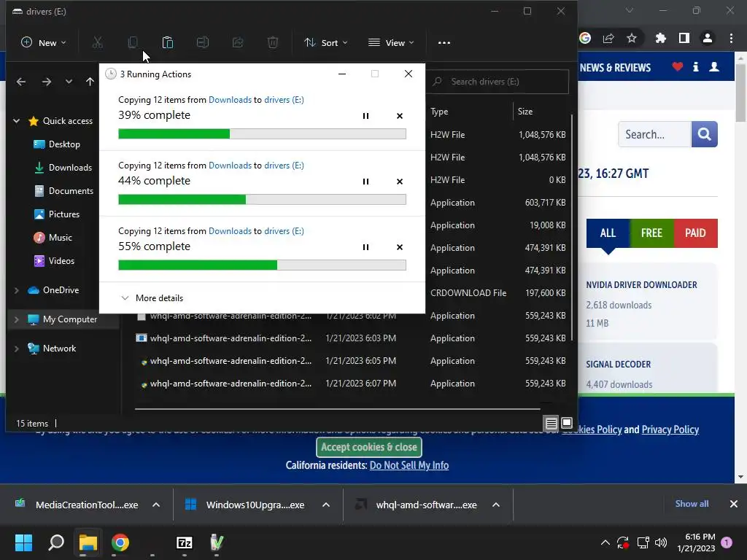The image size is (747, 560).
Task: Show hidden system tray icons
Action: pyautogui.click(x=605, y=542)
